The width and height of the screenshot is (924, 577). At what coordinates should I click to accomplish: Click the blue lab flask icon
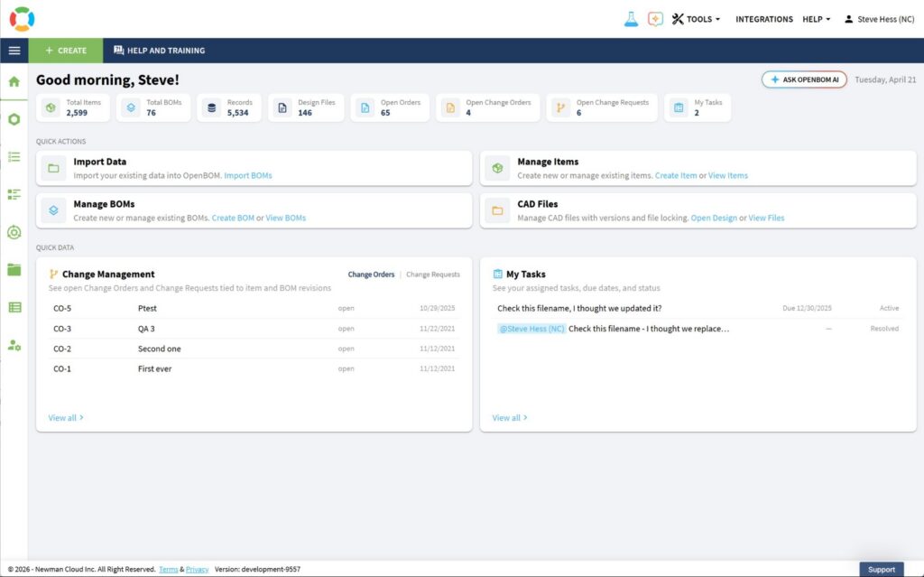[631, 19]
